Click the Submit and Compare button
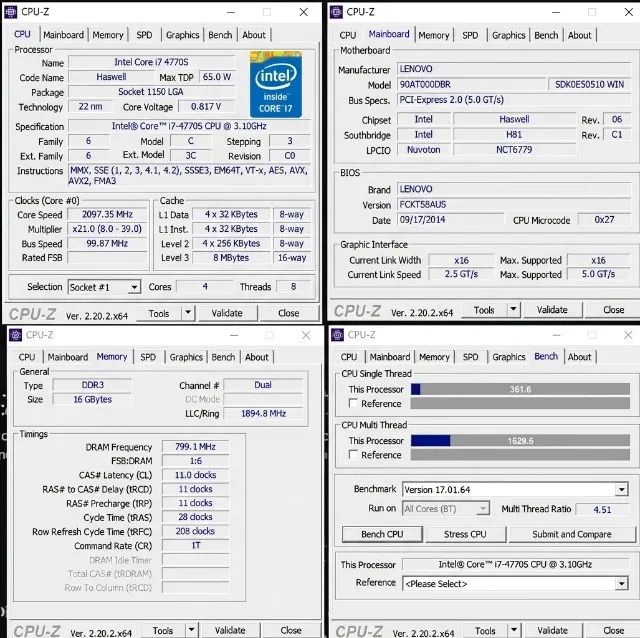Viewport: 640px width, 638px height. (x=572, y=534)
